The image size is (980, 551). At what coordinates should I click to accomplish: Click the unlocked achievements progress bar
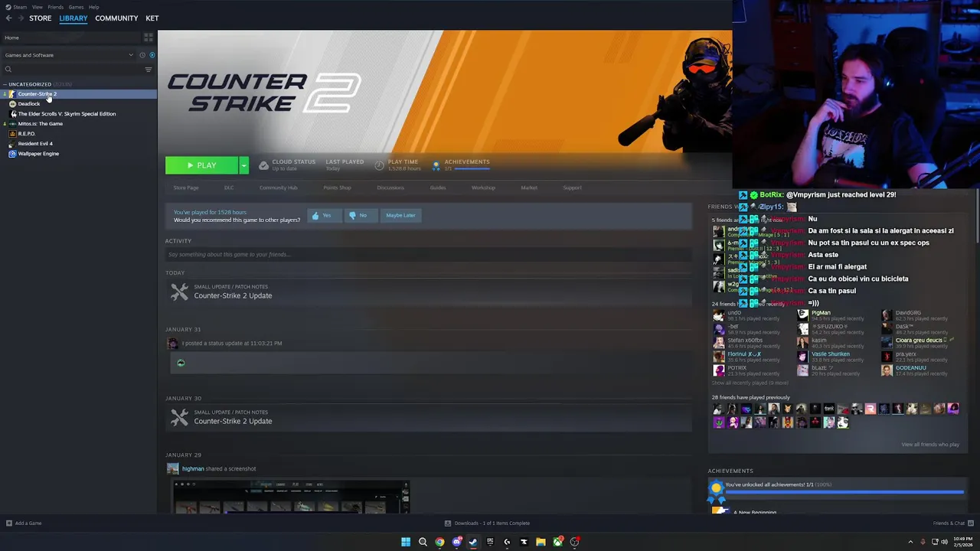844,492
